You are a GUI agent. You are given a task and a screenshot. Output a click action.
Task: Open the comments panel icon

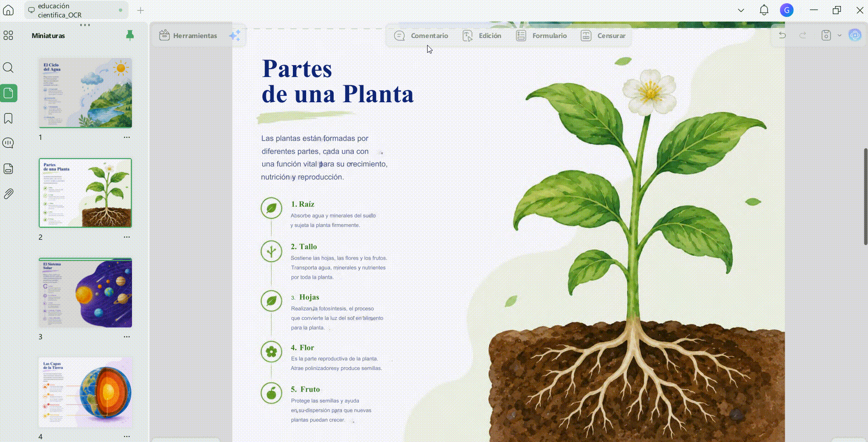(x=8, y=143)
